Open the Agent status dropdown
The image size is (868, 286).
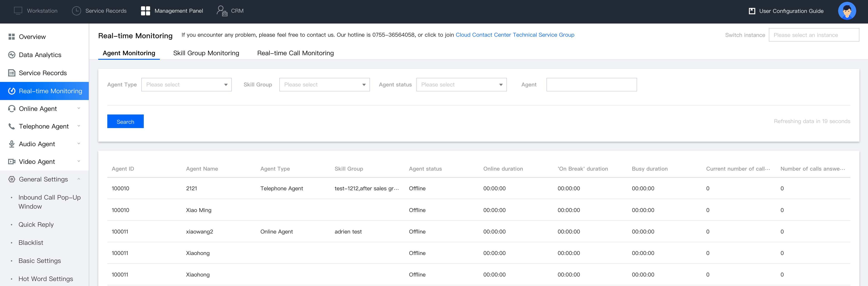[x=461, y=85]
